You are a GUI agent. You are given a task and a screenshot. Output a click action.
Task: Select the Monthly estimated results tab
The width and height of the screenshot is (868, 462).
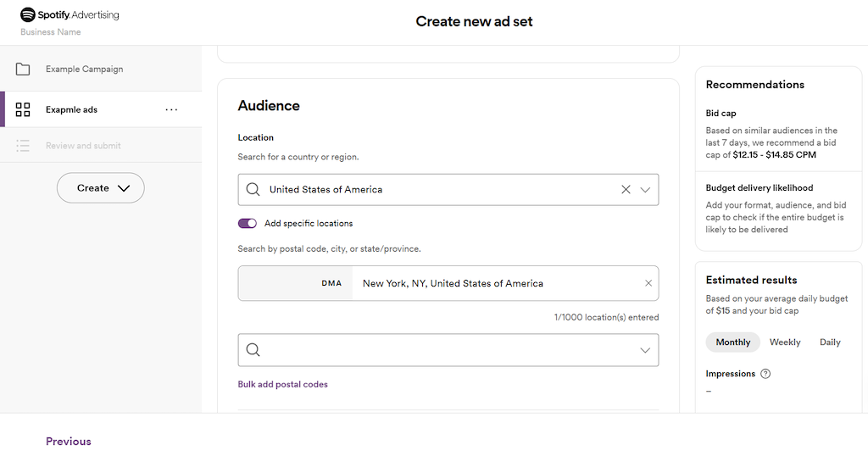pyautogui.click(x=733, y=342)
